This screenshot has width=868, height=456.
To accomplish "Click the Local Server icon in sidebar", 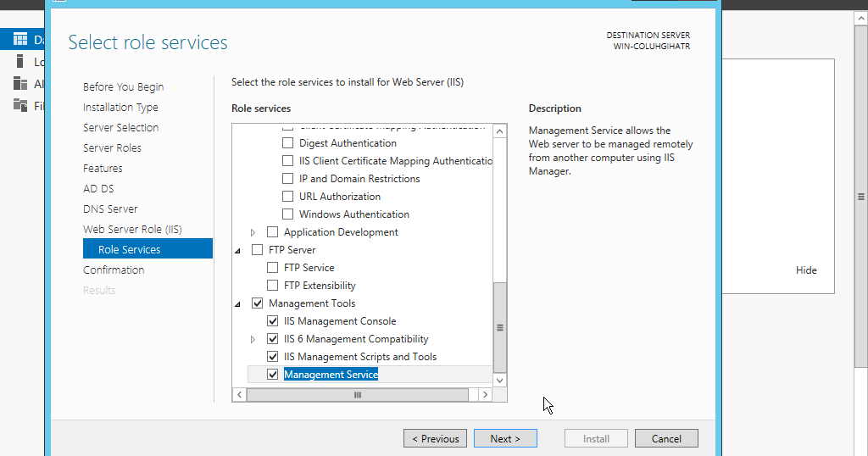I will tap(20, 61).
